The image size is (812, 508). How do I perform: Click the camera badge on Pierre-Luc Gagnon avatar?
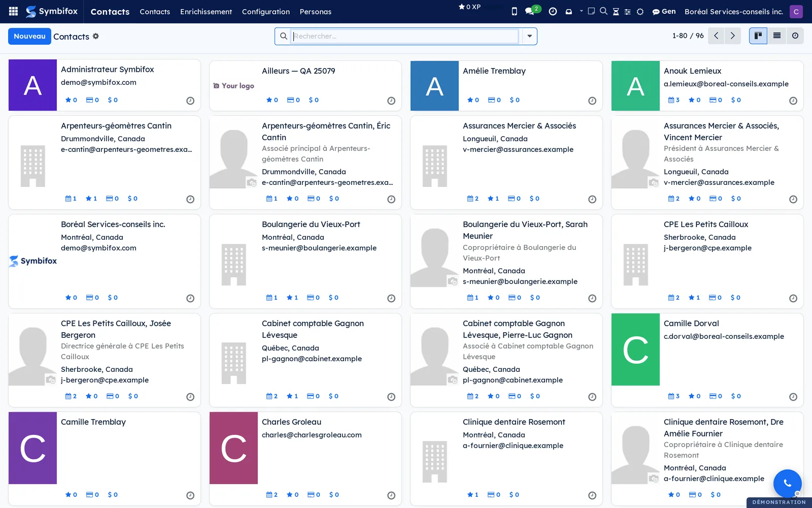453,379
